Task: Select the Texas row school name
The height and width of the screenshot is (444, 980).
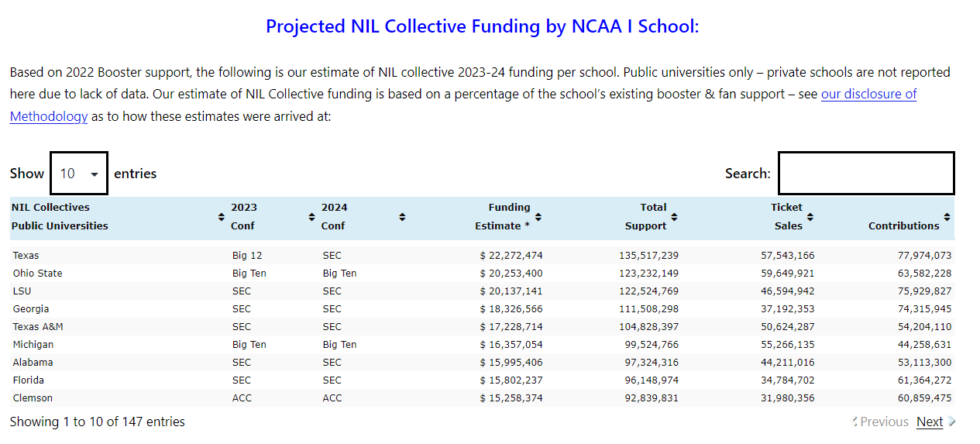Action: [26, 256]
